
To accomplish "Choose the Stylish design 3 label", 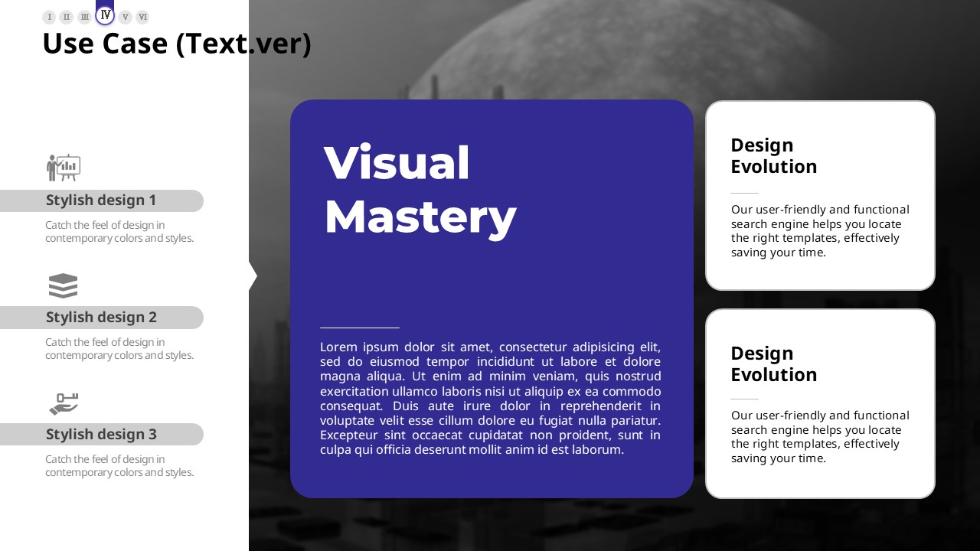I will point(101,435).
